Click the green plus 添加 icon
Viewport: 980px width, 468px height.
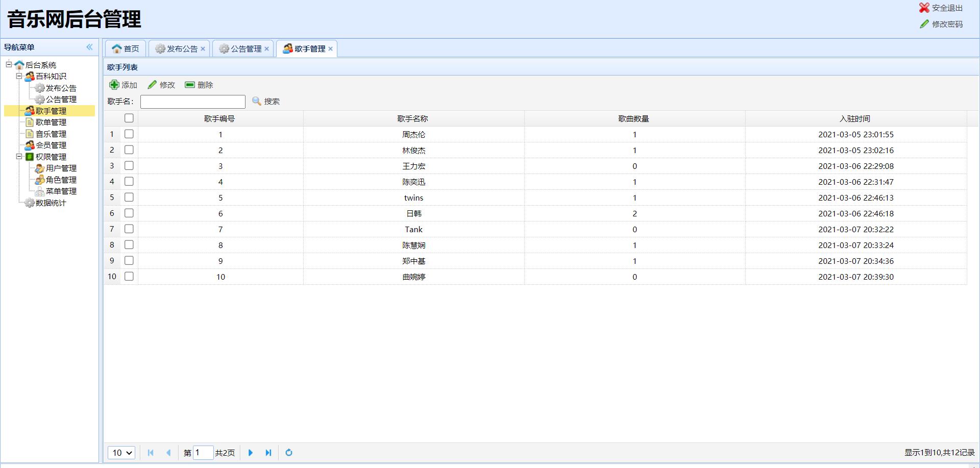[x=114, y=85]
